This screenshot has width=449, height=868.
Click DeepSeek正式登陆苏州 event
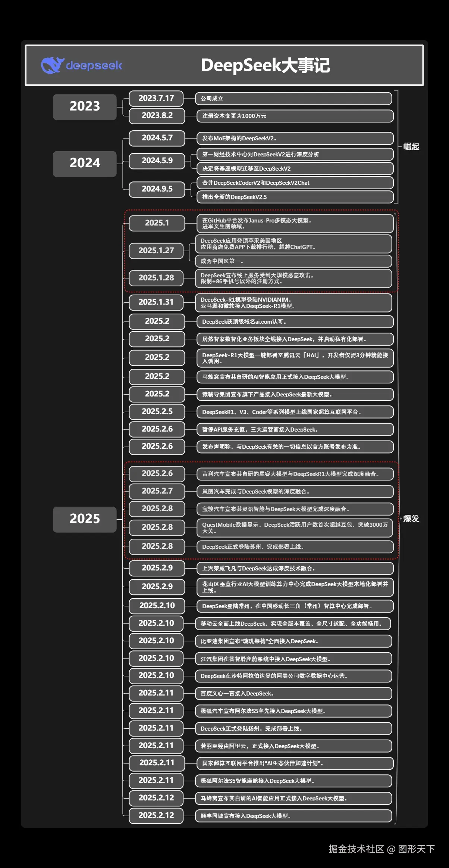click(295, 547)
